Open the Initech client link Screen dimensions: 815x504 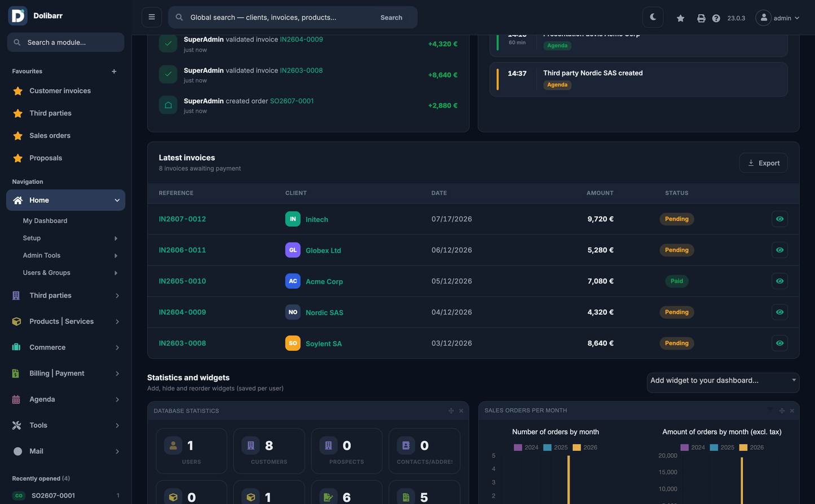(x=316, y=219)
